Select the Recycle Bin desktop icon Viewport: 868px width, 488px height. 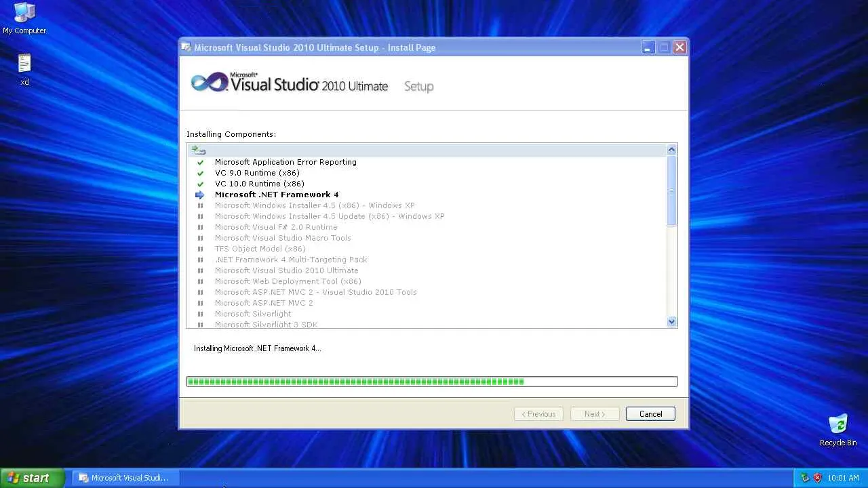(x=838, y=430)
